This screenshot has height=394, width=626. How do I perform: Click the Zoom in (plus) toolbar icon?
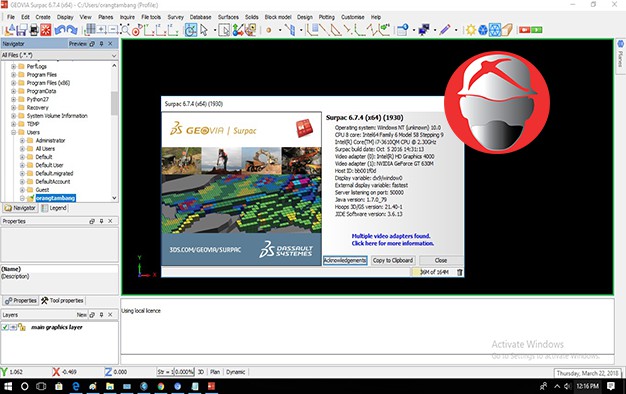pos(102,30)
